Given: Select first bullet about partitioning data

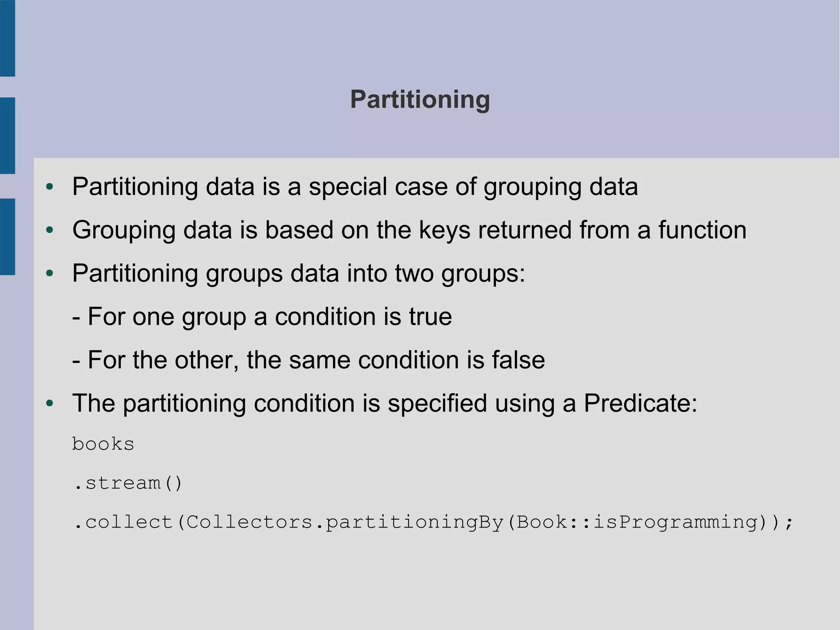Looking at the screenshot, I should 355,187.
